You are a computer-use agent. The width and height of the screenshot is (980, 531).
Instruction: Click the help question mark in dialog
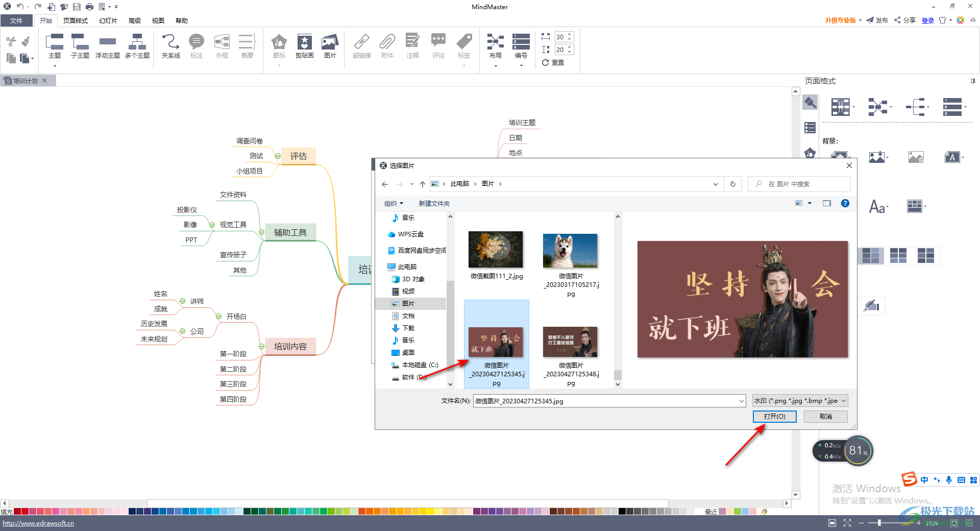(845, 203)
